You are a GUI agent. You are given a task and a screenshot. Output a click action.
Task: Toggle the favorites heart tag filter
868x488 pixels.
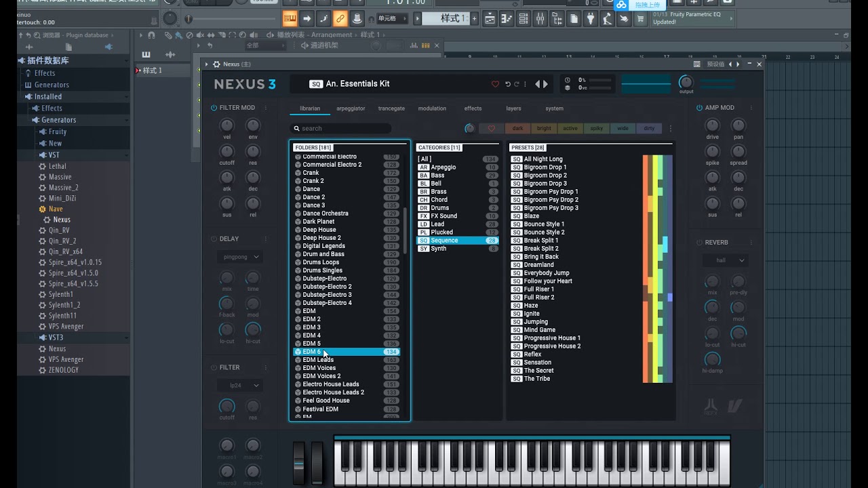point(492,128)
